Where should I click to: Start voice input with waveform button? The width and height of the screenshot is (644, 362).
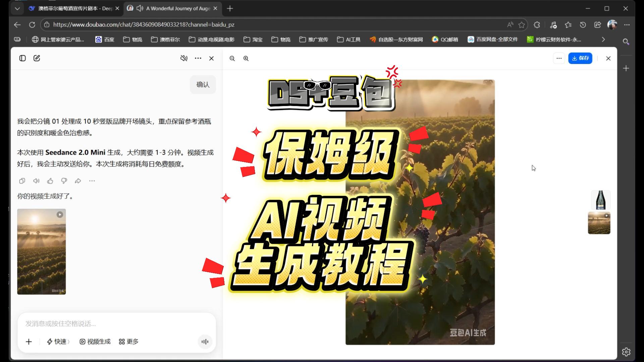click(x=205, y=342)
